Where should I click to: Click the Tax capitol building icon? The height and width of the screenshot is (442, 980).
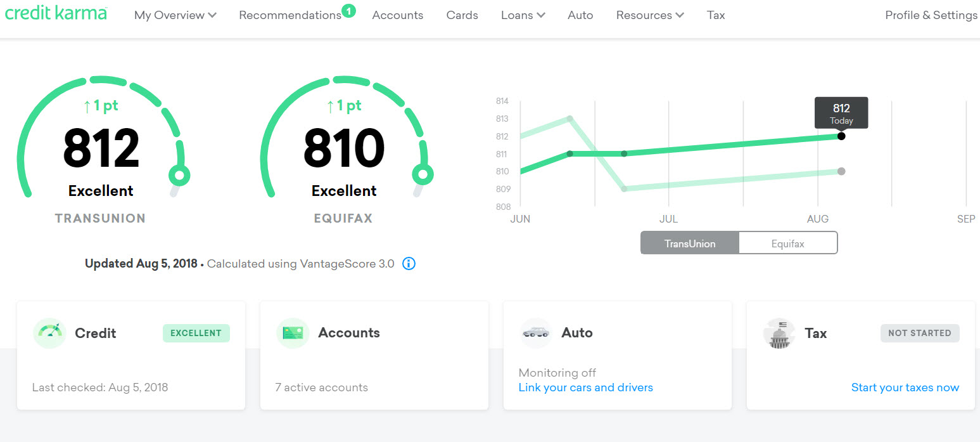pyautogui.click(x=779, y=334)
